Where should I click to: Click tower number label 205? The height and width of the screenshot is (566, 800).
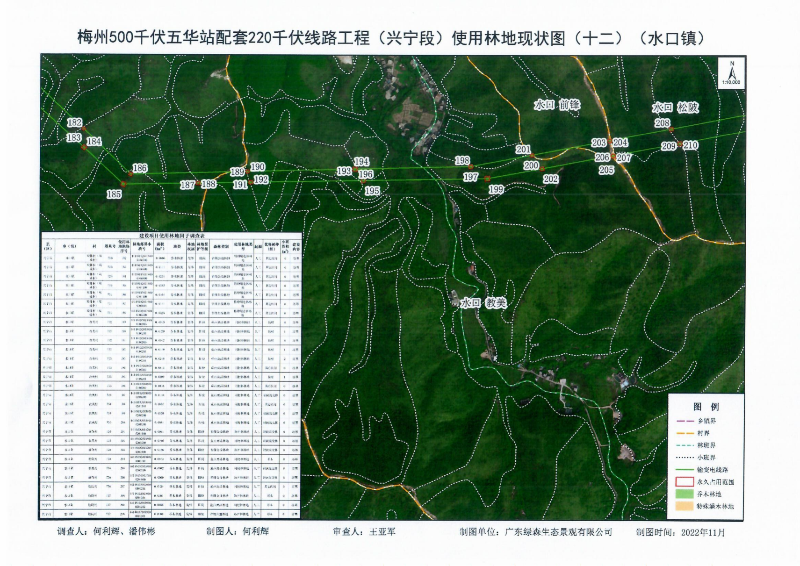coord(606,170)
